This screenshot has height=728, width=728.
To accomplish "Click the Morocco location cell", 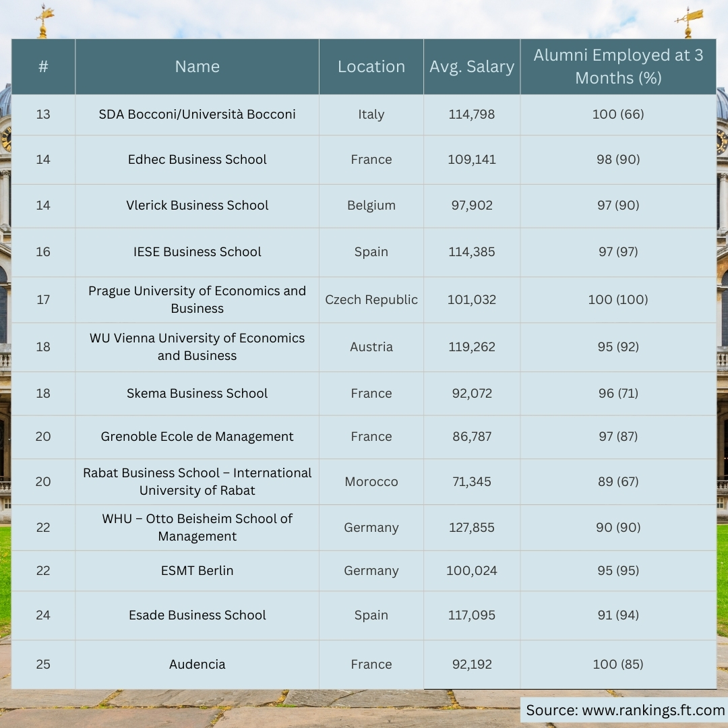I will [x=371, y=481].
